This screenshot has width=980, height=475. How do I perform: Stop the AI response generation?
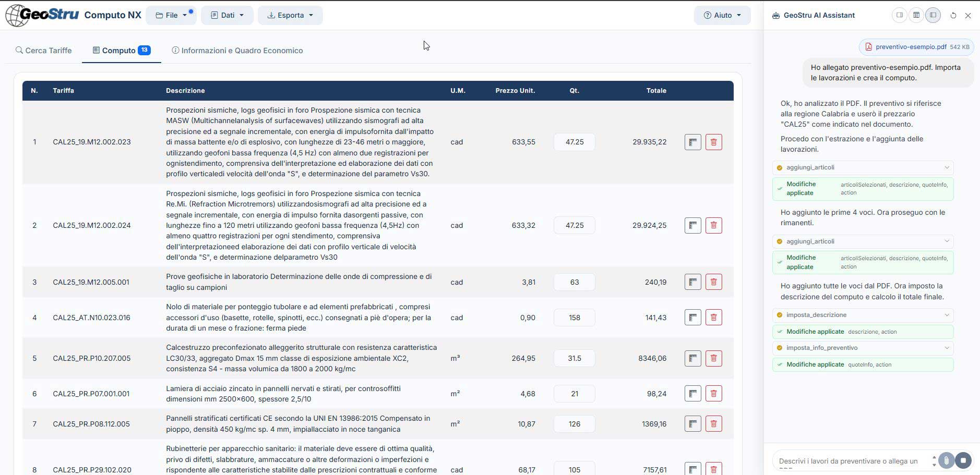(963, 460)
